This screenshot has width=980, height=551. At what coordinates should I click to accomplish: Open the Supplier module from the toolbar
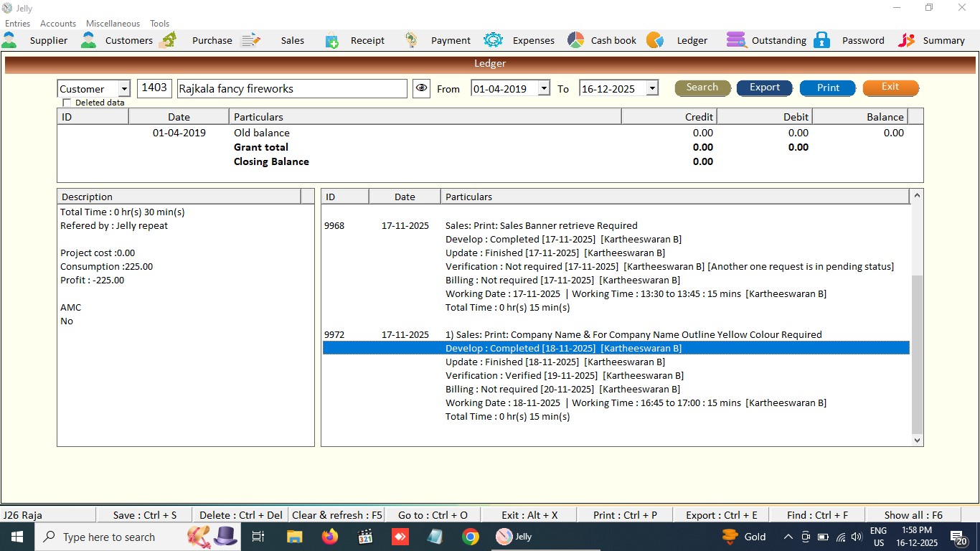pyautogui.click(x=35, y=40)
